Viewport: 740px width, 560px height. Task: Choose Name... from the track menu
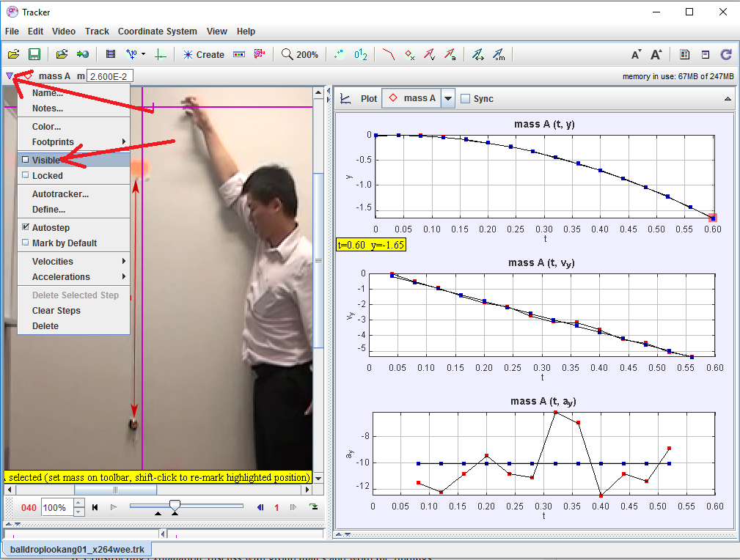[73, 93]
